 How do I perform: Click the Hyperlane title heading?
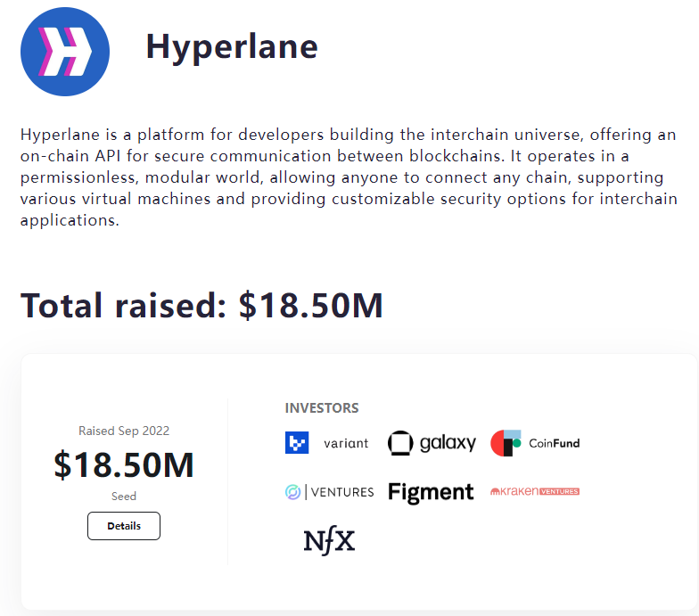[232, 47]
